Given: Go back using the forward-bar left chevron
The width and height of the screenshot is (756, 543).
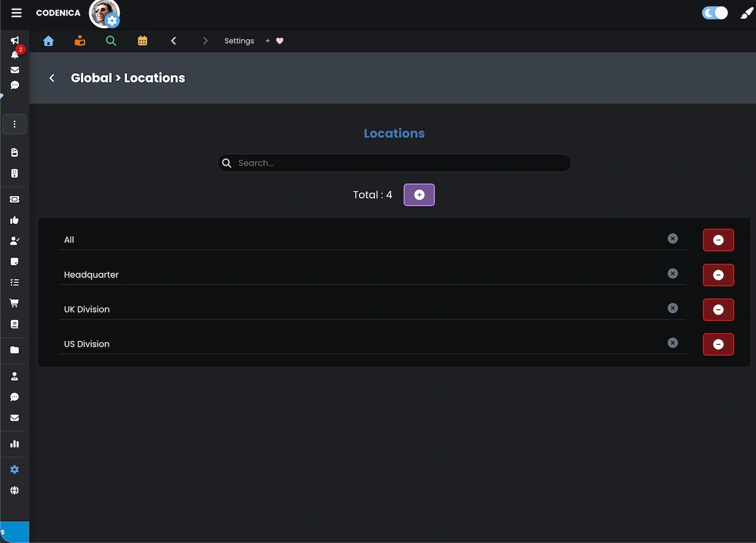Looking at the screenshot, I should (x=173, y=40).
